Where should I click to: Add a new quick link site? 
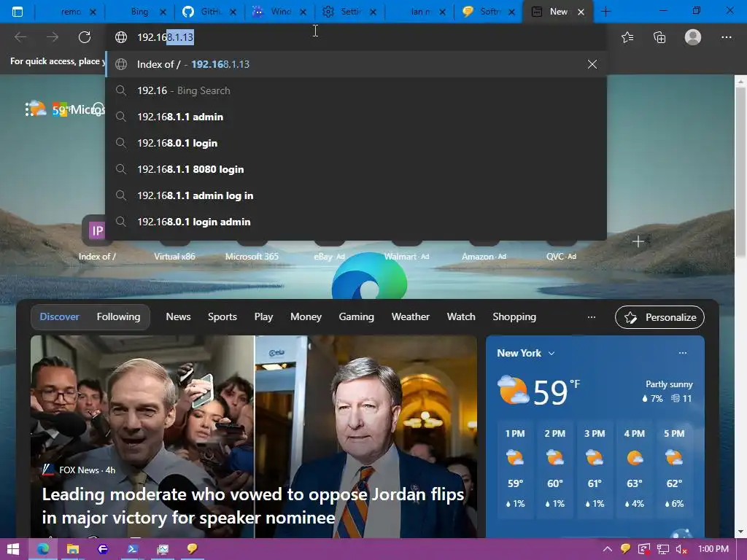(x=638, y=241)
